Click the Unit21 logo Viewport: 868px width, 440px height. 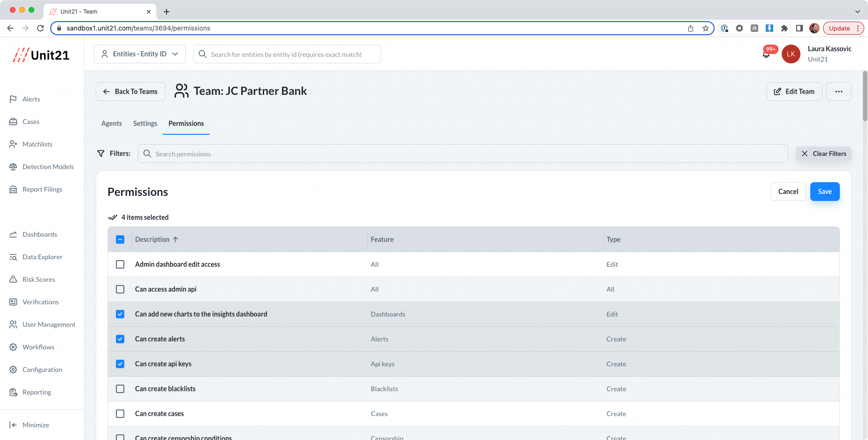coord(41,55)
